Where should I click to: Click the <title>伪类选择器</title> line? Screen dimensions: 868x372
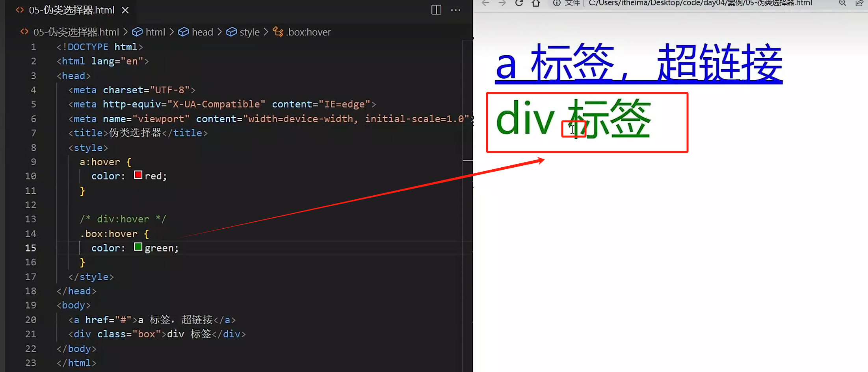(x=138, y=133)
